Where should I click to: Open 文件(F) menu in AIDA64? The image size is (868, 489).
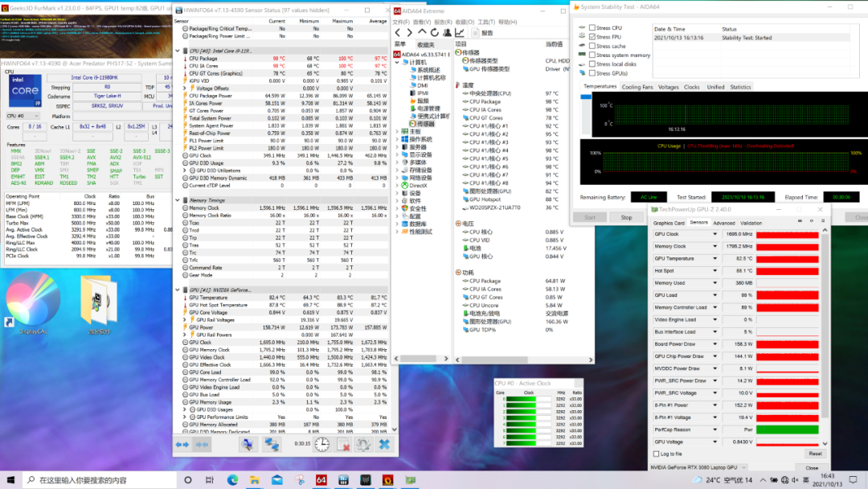(x=401, y=23)
